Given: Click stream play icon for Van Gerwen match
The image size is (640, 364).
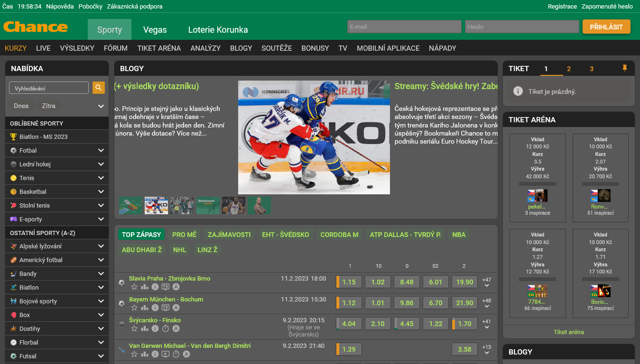Looking at the screenshot, I should click(166, 354).
